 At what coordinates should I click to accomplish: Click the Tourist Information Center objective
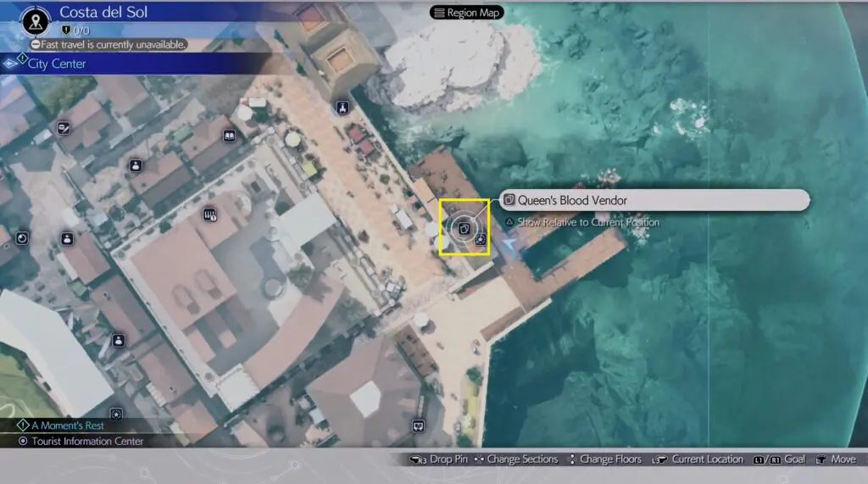click(86, 442)
